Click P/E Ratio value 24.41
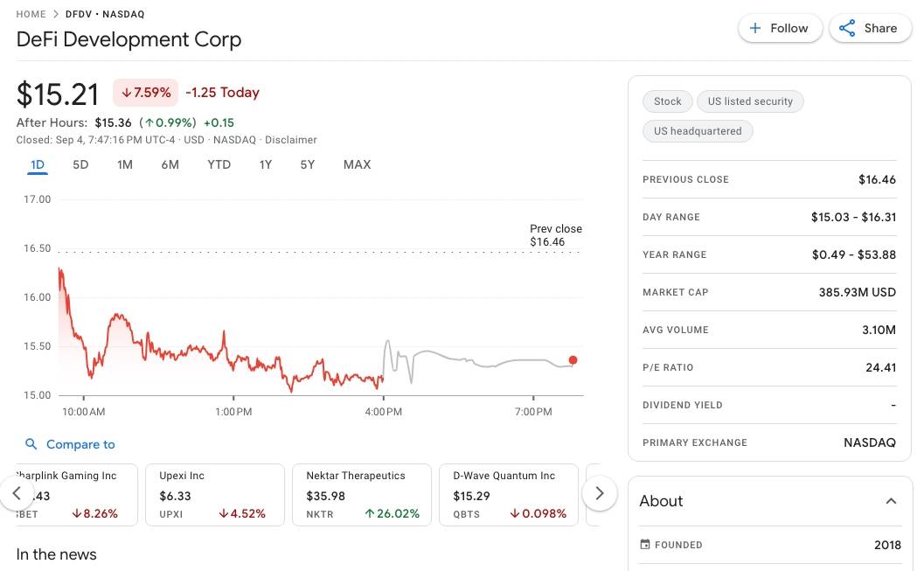Image resolution: width=924 pixels, height=571 pixels. pyautogui.click(x=881, y=368)
